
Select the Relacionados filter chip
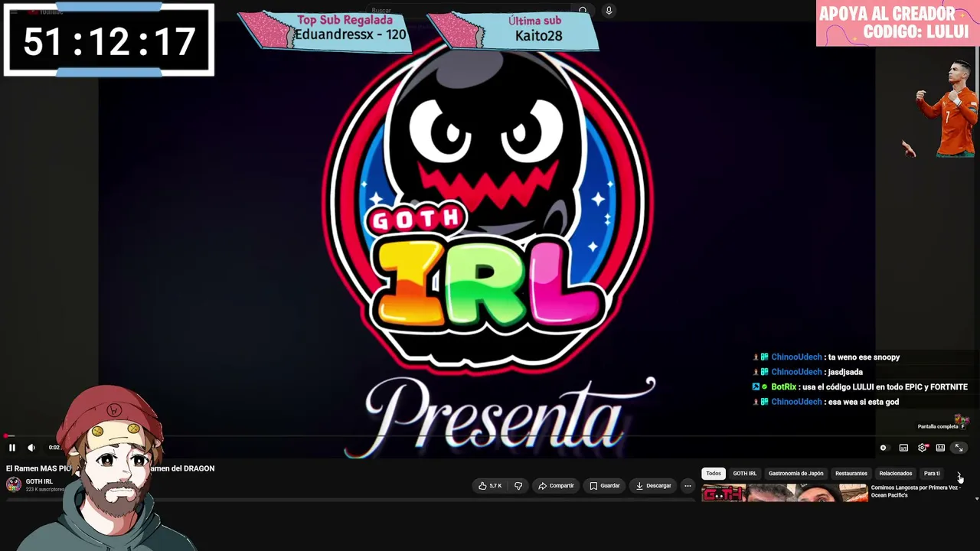point(896,474)
